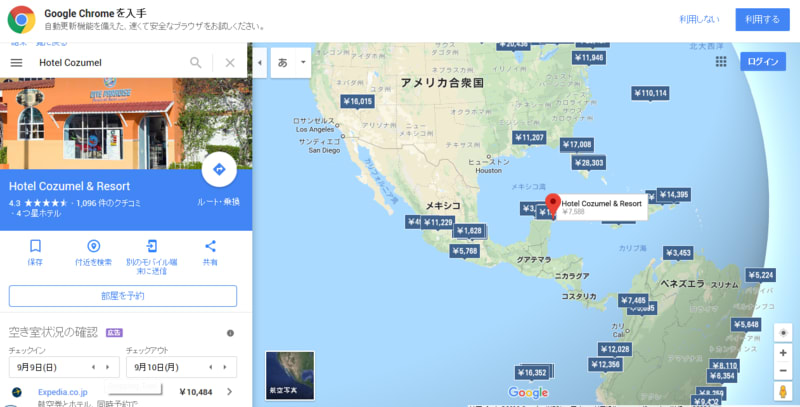800x407 pixels.
Task: Click the Expedia logo icon
Action: (16, 392)
